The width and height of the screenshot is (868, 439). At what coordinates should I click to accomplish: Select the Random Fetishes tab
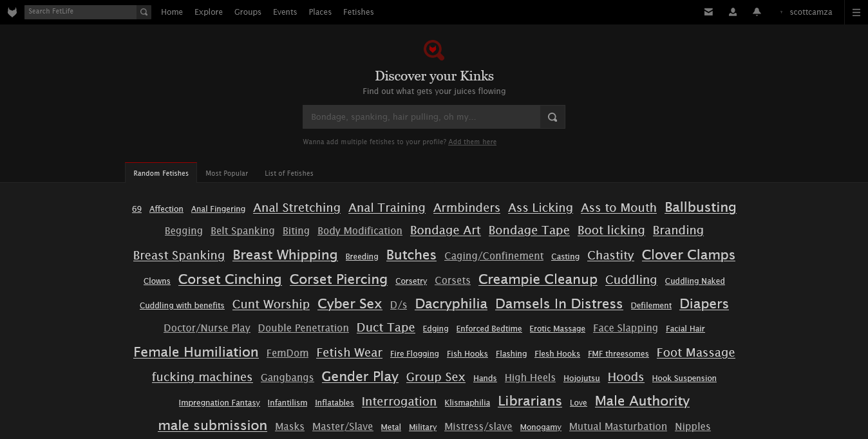pos(161,173)
